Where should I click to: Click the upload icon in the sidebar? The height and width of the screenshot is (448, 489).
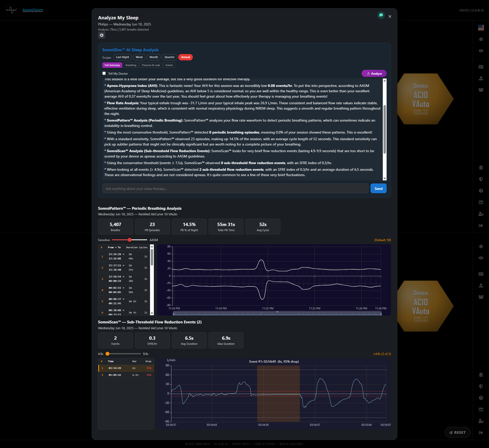coord(481,78)
